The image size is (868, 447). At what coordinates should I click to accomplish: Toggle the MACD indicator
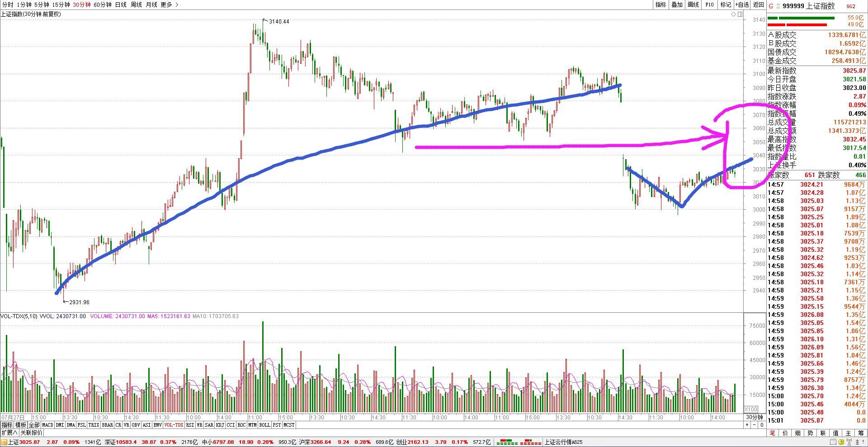(47, 425)
